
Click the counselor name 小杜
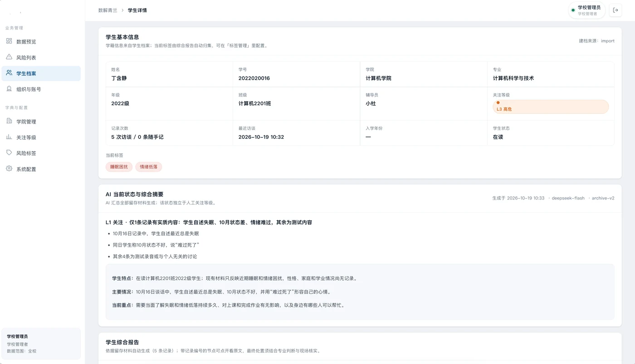pos(371,103)
